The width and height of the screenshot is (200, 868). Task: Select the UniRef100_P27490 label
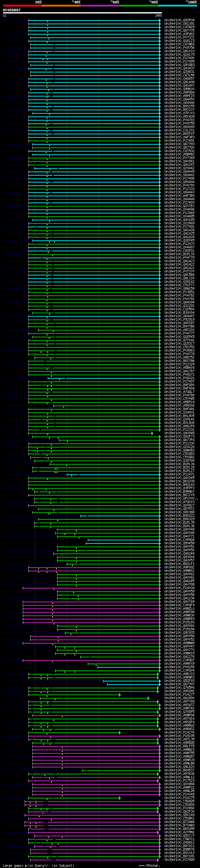(179, 58)
